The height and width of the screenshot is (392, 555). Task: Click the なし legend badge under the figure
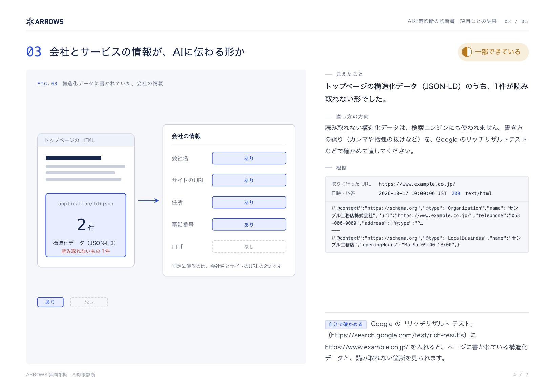(x=89, y=302)
